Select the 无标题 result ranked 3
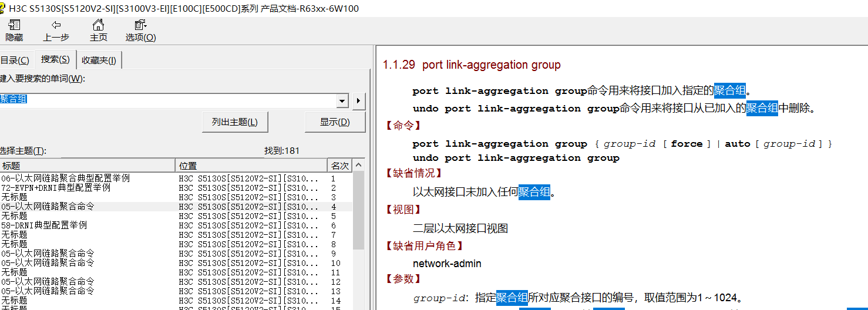Screen dimensions: 868x310 coord(176,197)
